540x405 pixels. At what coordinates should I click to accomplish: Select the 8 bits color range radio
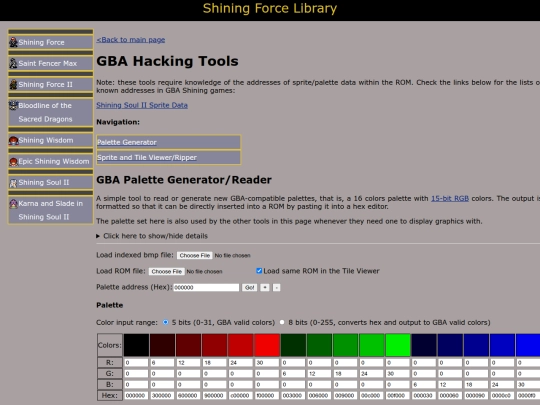(282, 322)
